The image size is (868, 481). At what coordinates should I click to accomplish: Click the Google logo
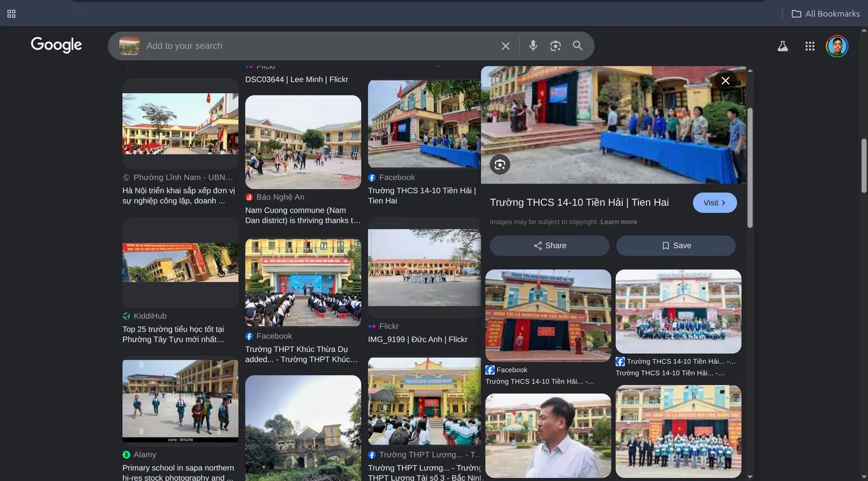pyautogui.click(x=56, y=45)
